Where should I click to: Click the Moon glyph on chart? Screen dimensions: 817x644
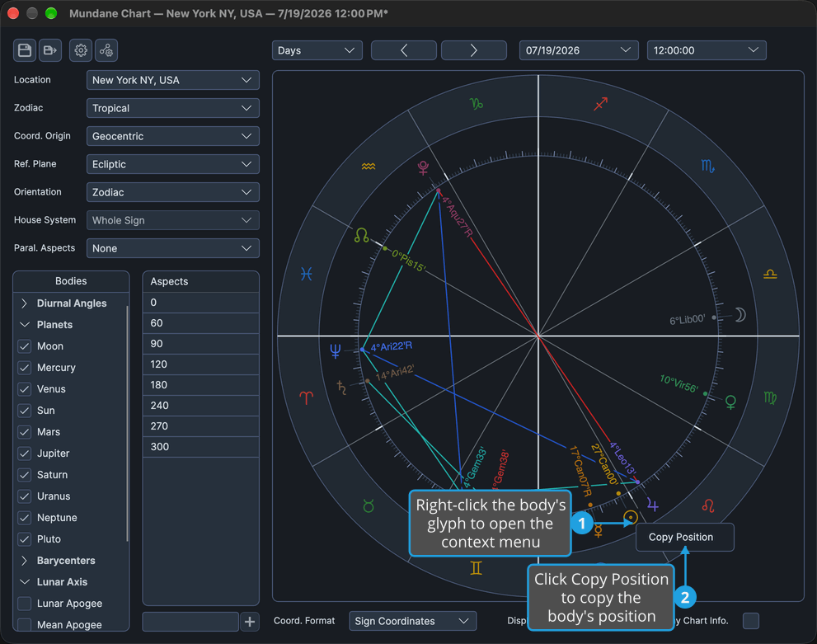(x=740, y=315)
